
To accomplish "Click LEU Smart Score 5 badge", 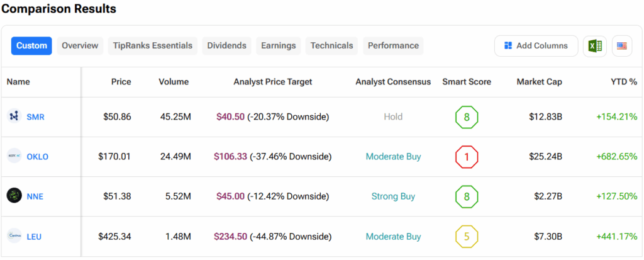I will [x=467, y=237].
